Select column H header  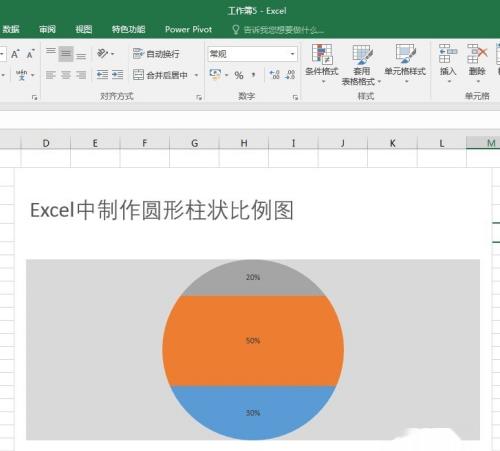244,143
